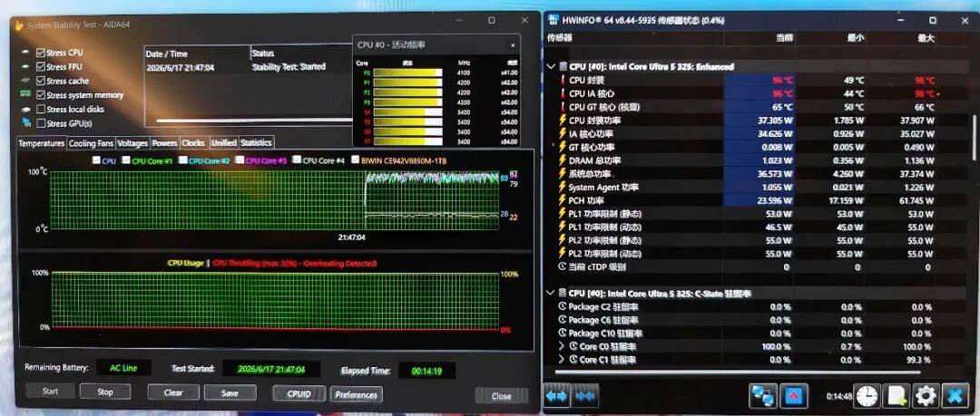
Task: Switch to Cooling Fans tab
Action: pos(91,143)
